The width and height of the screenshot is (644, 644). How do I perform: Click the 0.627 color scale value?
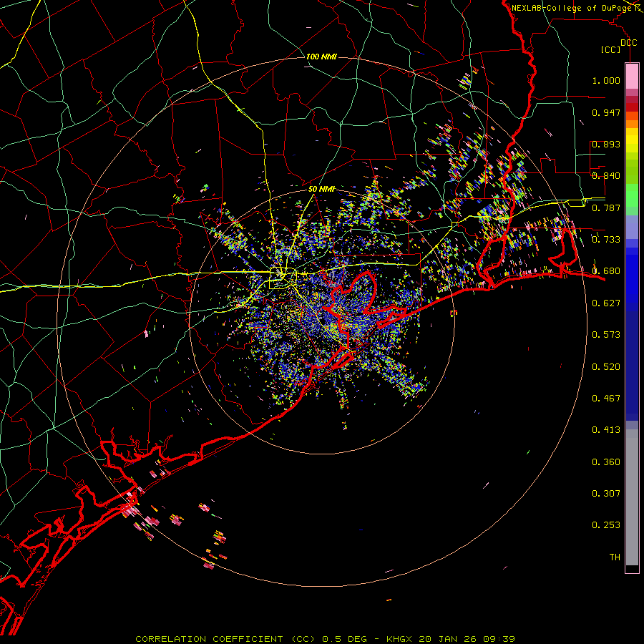606,303
